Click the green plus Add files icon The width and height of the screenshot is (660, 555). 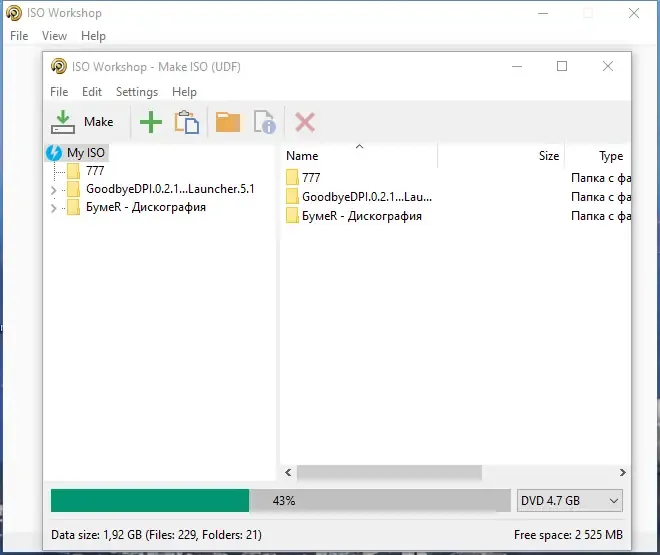point(151,122)
